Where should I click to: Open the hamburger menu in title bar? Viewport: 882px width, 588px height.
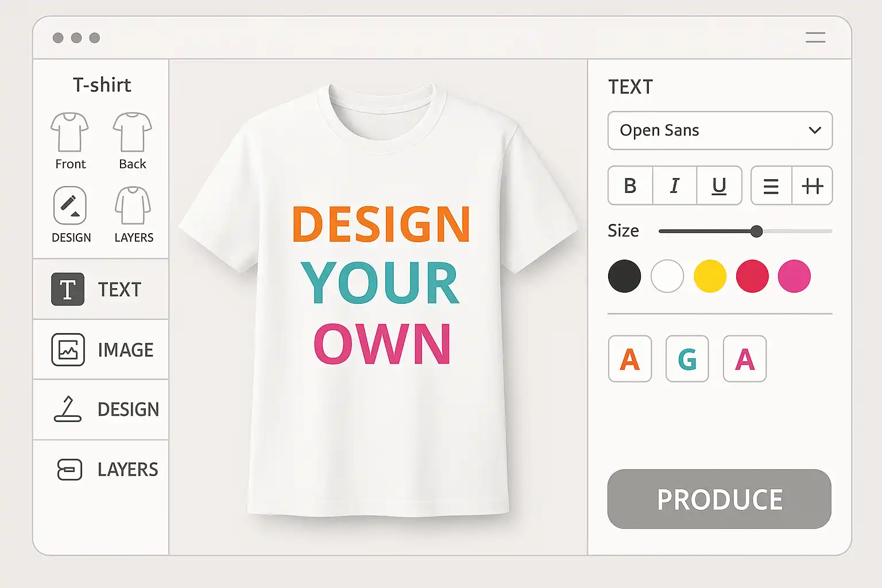(x=815, y=38)
